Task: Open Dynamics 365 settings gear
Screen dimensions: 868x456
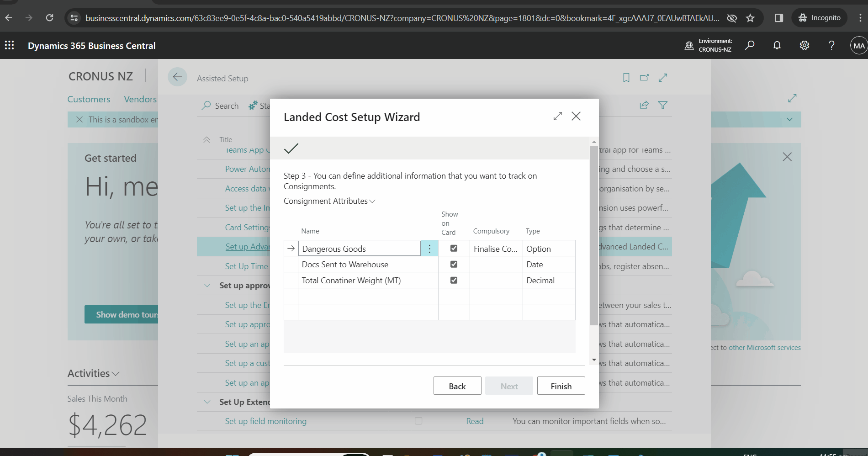Action: 804,45
